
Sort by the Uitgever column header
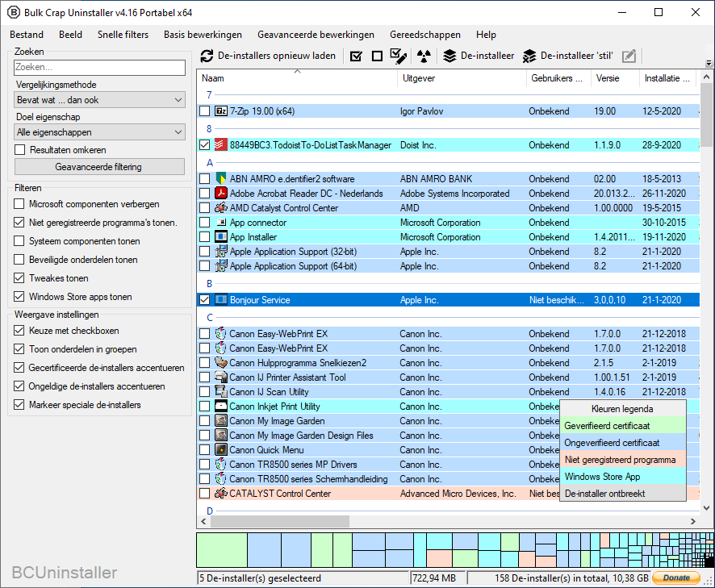462,78
